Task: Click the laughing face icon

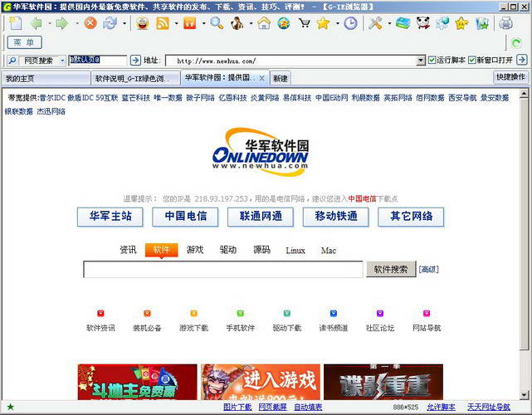Action: (x=143, y=23)
